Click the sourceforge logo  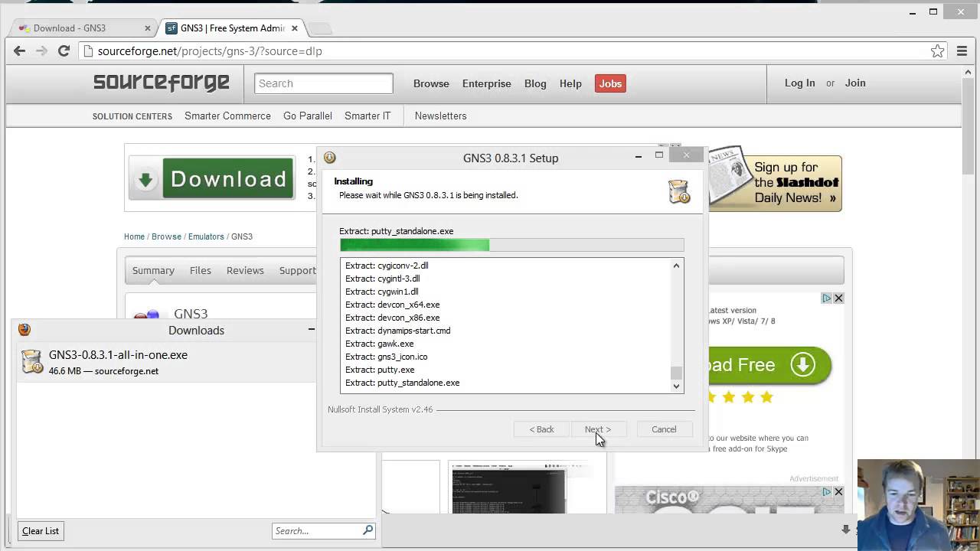[162, 82]
